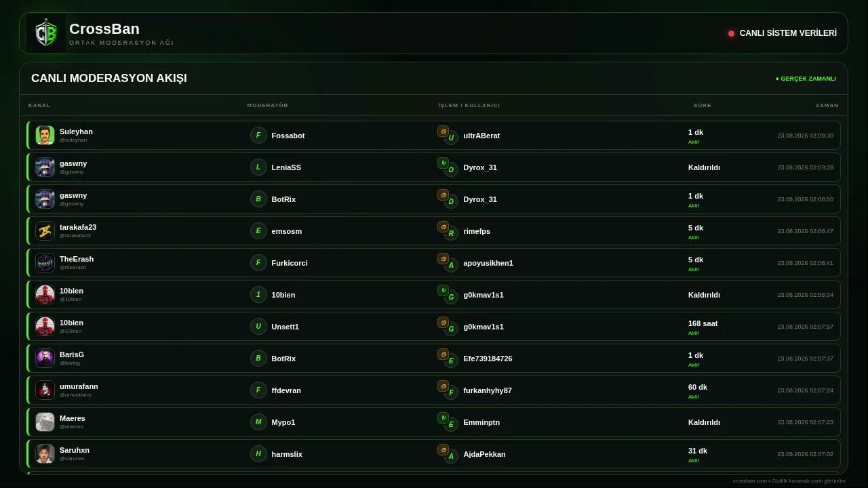Click the unban icon beside Dyrox_31 in LeniaSS row
868x488 pixels.
click(443, 163)
